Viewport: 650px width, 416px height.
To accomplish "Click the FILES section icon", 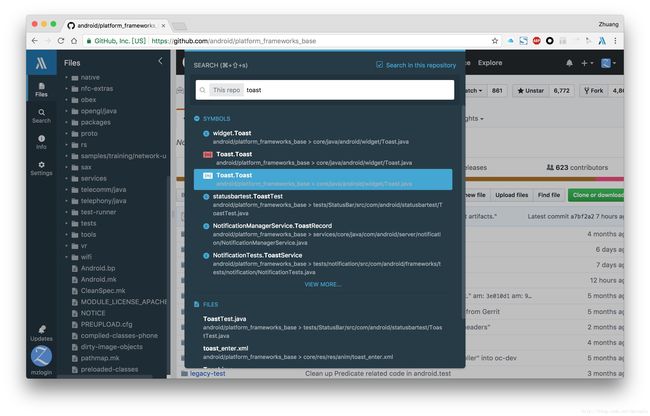I will 196,304.
